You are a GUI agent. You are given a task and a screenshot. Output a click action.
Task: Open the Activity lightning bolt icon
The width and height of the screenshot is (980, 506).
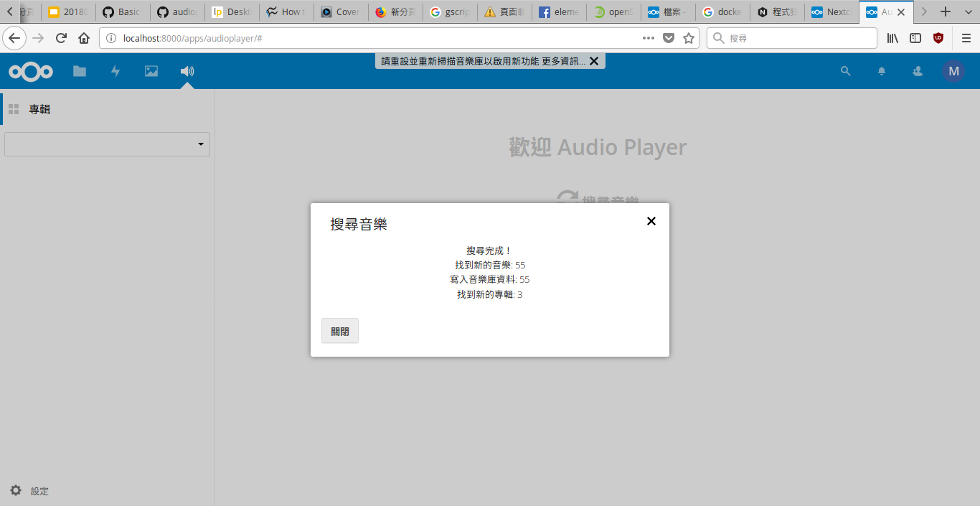coord(116,71)
